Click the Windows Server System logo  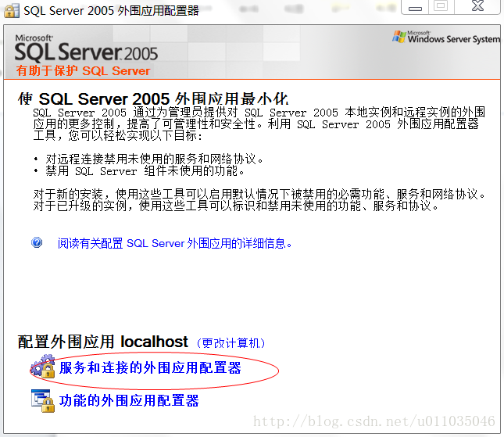pyautogui.click(x=446, y=38)
